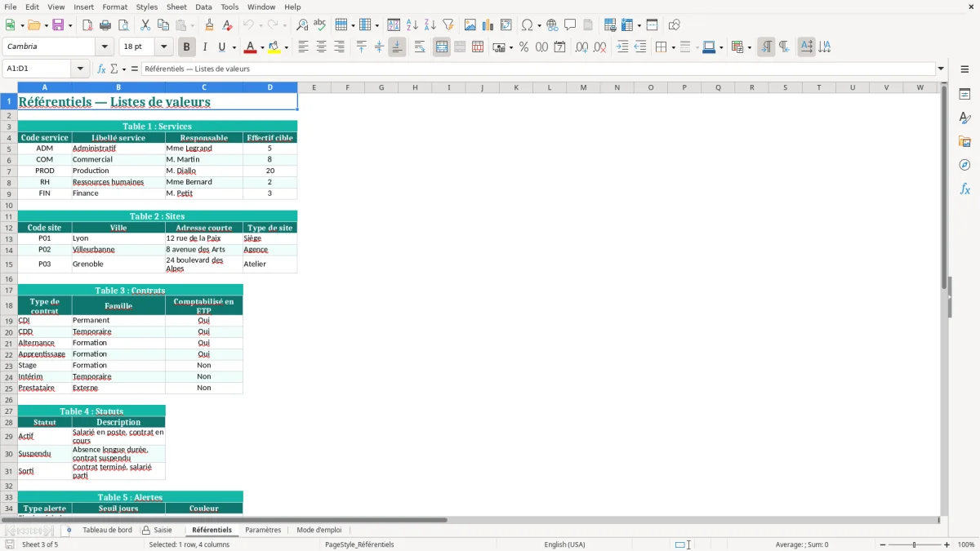The image size is (980, 551).
Task: Expand the formula bar
Action: pos(941,69)
